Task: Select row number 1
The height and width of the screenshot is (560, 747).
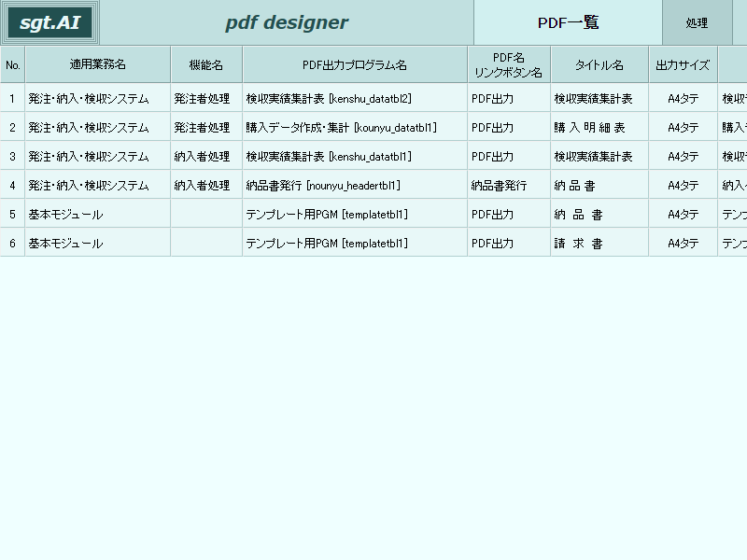Action: 12,99
